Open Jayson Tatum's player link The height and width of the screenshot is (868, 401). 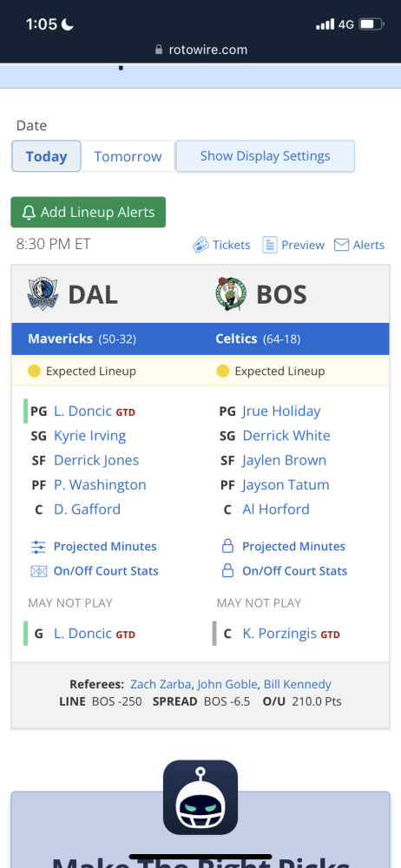[286, 485]
